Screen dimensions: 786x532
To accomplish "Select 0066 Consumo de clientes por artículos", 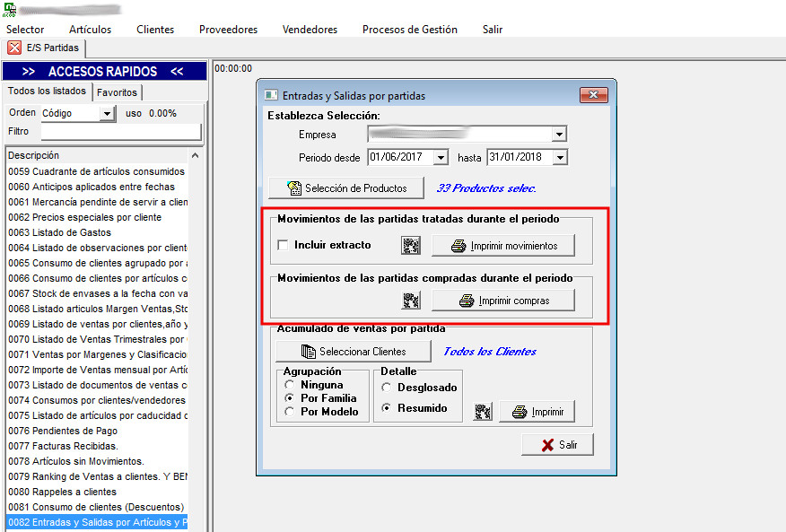I will [x=97, y=278].
